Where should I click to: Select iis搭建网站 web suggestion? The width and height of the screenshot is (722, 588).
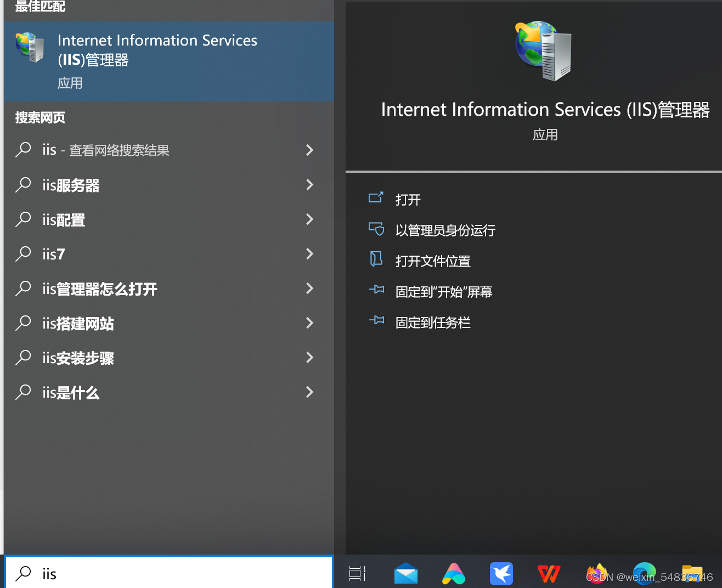coord(78,324)
